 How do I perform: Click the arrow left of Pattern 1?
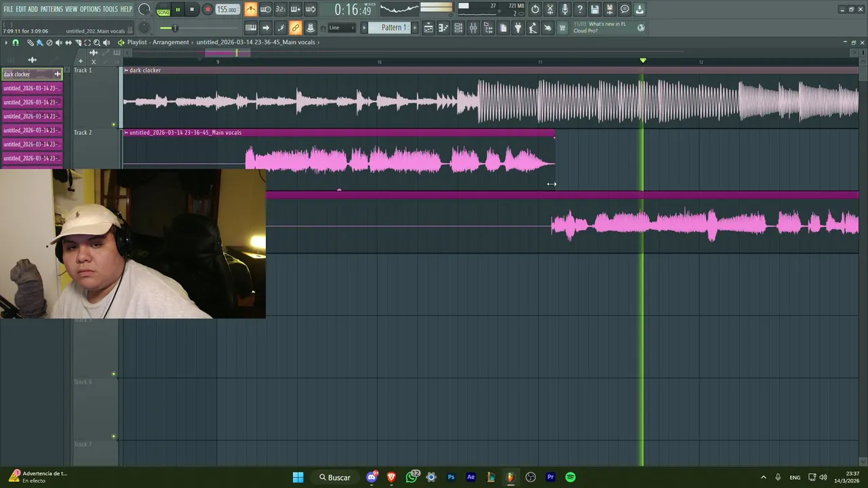coord(364,28)
